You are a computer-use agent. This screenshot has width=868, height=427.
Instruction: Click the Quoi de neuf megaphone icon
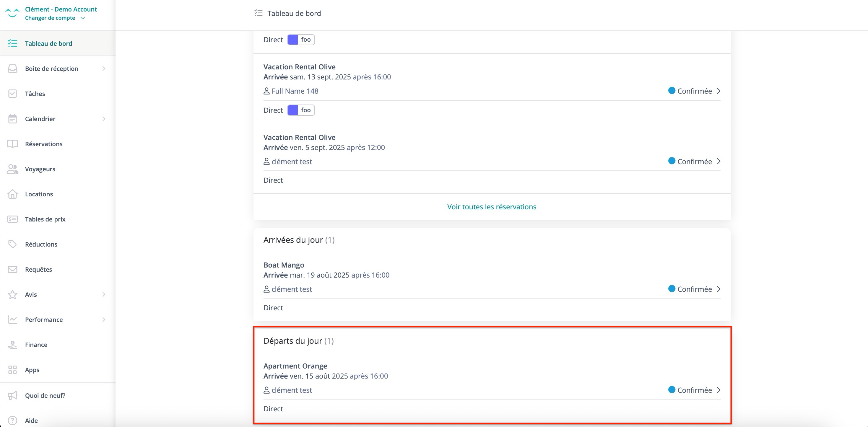12,395
